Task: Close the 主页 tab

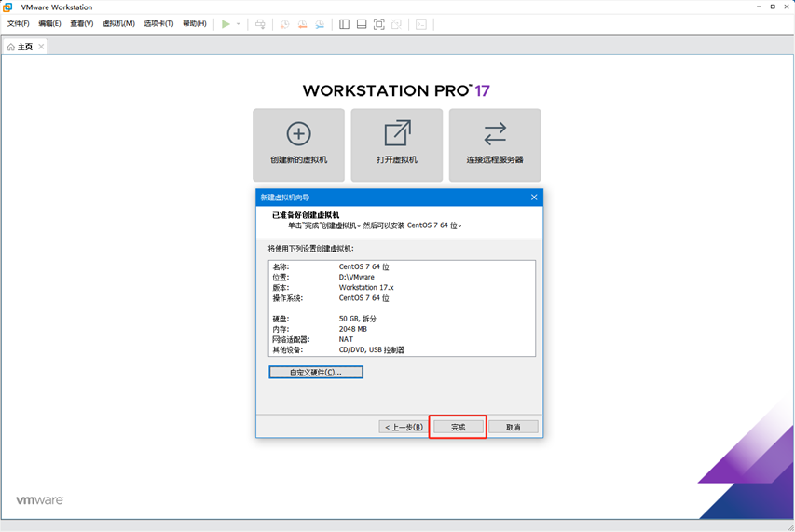Action: coord(41,47)
